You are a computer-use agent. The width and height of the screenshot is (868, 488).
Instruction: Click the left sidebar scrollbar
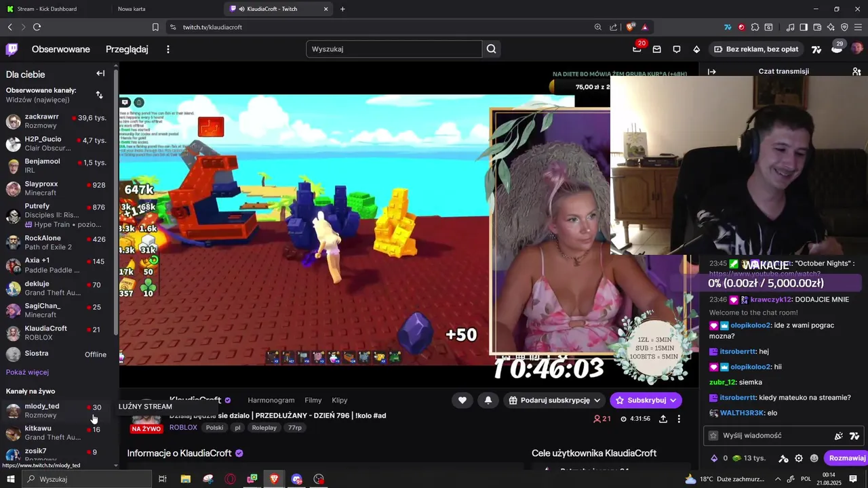(x=116, y=203)
